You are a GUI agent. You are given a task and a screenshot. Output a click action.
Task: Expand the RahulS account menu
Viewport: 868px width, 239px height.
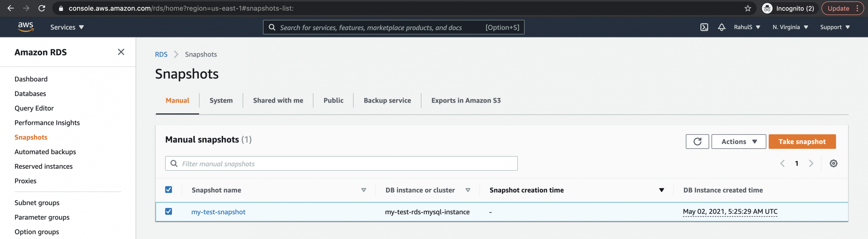[747, 27]
